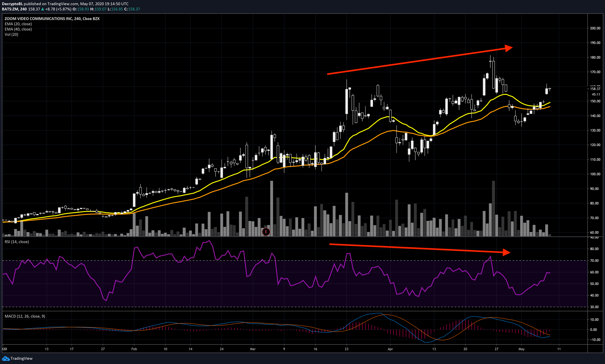The height and width of the screenshot is (364, 605).
Task: Click the 100.00 price axis label
Action: (x=595, y=174)
